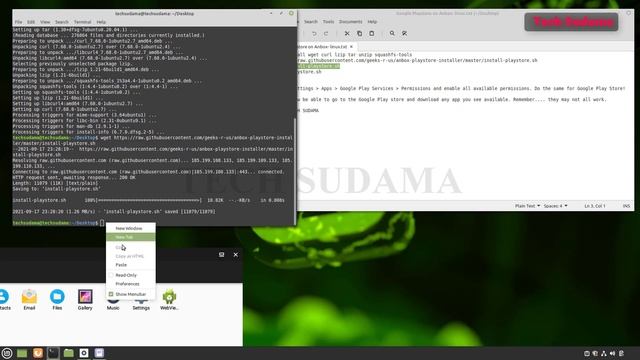Open the Spaces: 4 tab width dropdown
This screenshot has width=640, height=360.
point(556,206)
